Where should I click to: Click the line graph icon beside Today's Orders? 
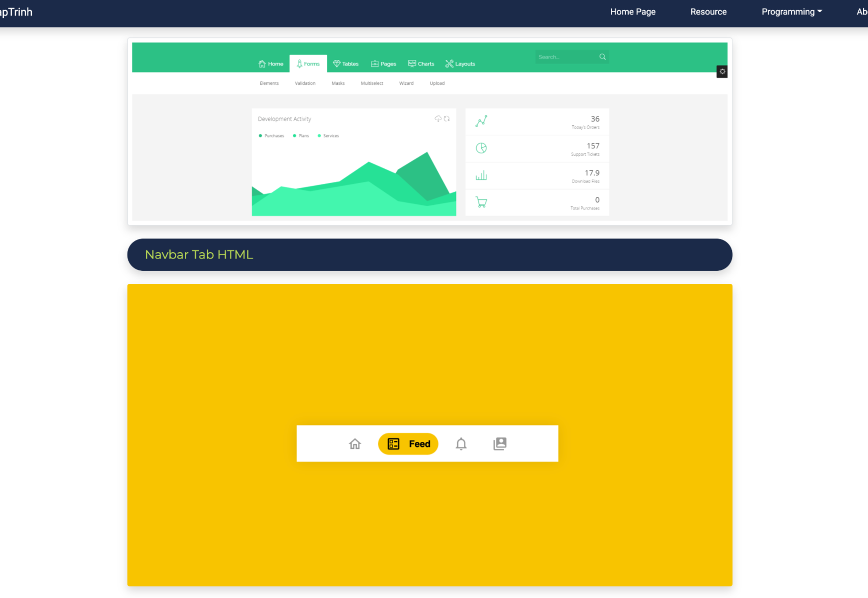(481, 121)
